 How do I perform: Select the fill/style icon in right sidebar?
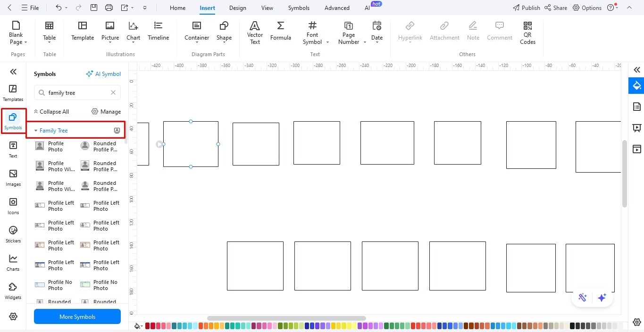[636, 86]
